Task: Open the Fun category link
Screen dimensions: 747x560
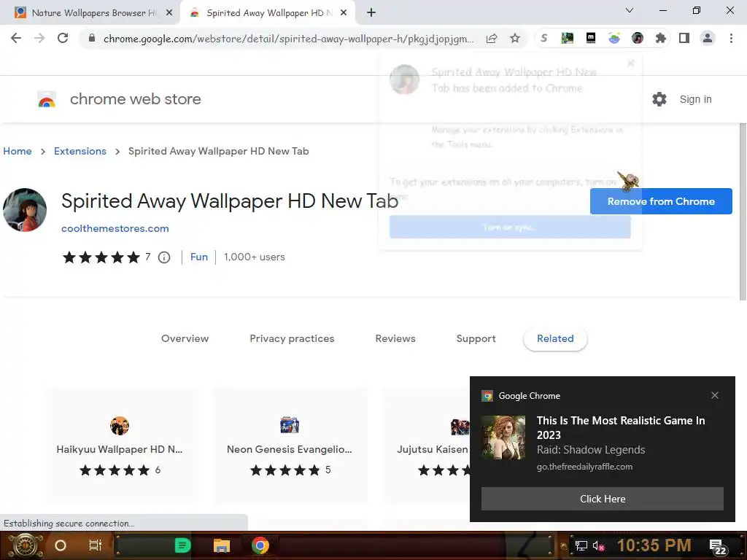Action: click(198, 257)
